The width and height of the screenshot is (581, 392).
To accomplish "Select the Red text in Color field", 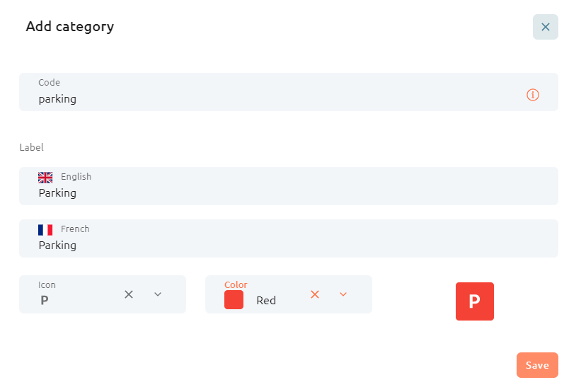I will [265, 300].
